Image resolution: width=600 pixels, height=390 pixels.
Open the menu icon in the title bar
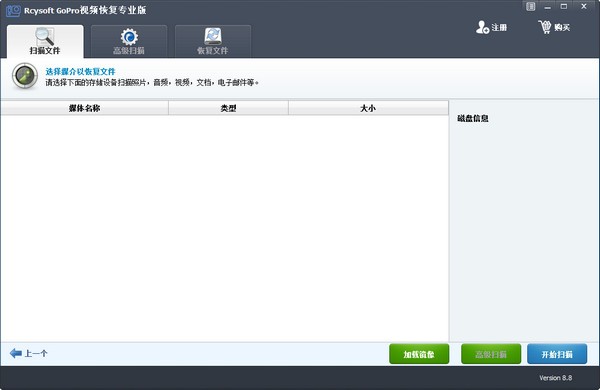[530, 7]
